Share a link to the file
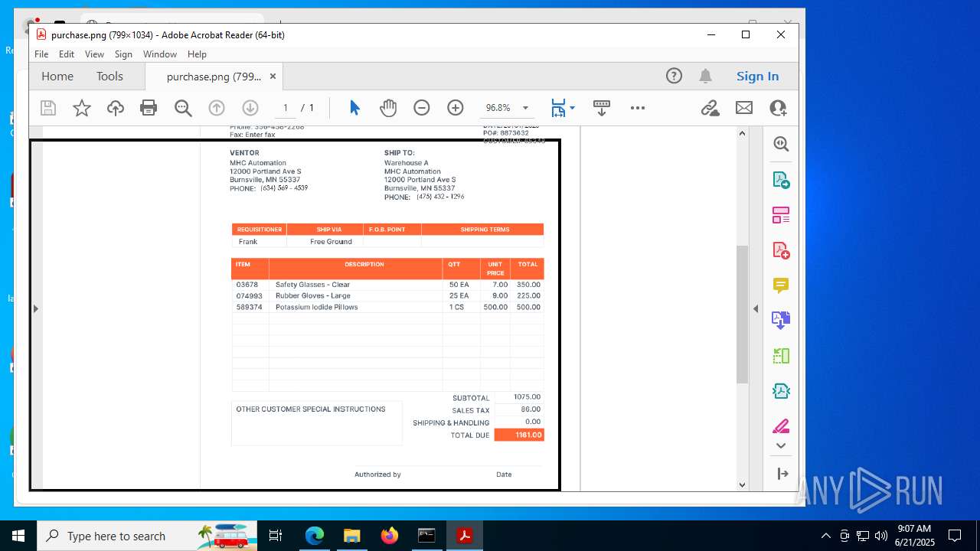 click(x=710, y=108)
